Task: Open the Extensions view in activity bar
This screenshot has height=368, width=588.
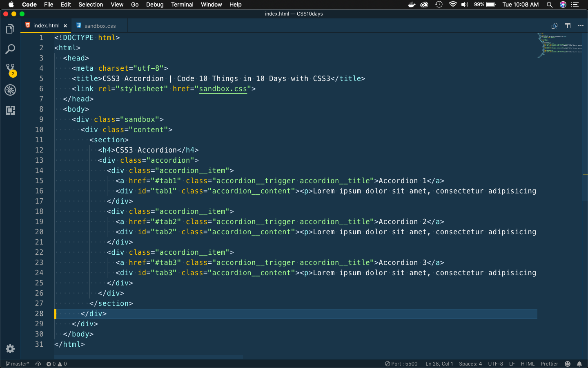Action: pos(10,110)
